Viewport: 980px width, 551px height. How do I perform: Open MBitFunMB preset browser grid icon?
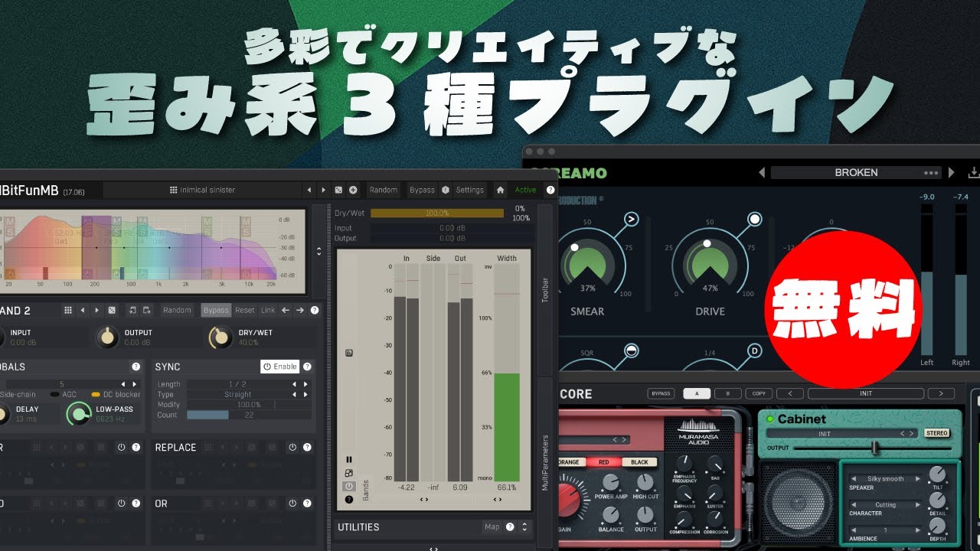click(174, 190)
